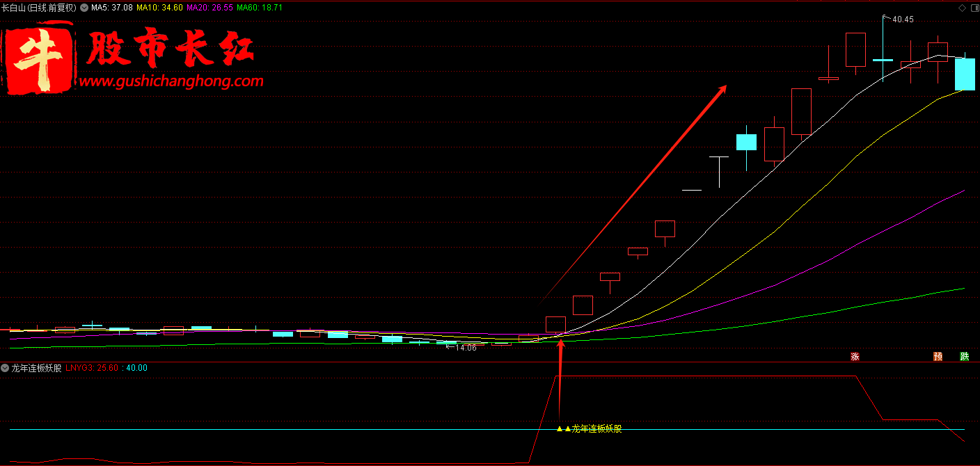Click the orange 预 marker icon
The width and height of the screenshot is (980, 466).
click(x=938, y=357)
